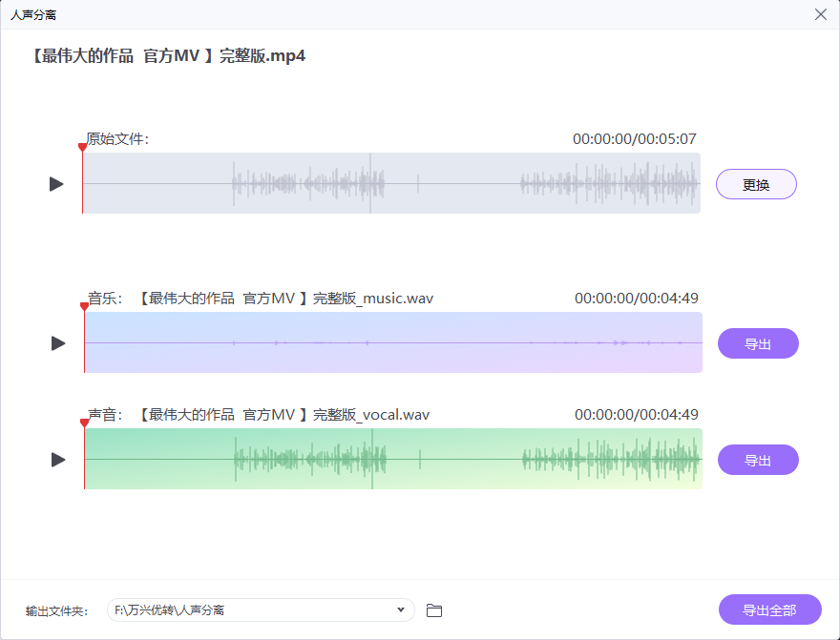This screenshot has height=640, width=840.
Task: Export the music track with its 导出 button
Action: (758, 343)
